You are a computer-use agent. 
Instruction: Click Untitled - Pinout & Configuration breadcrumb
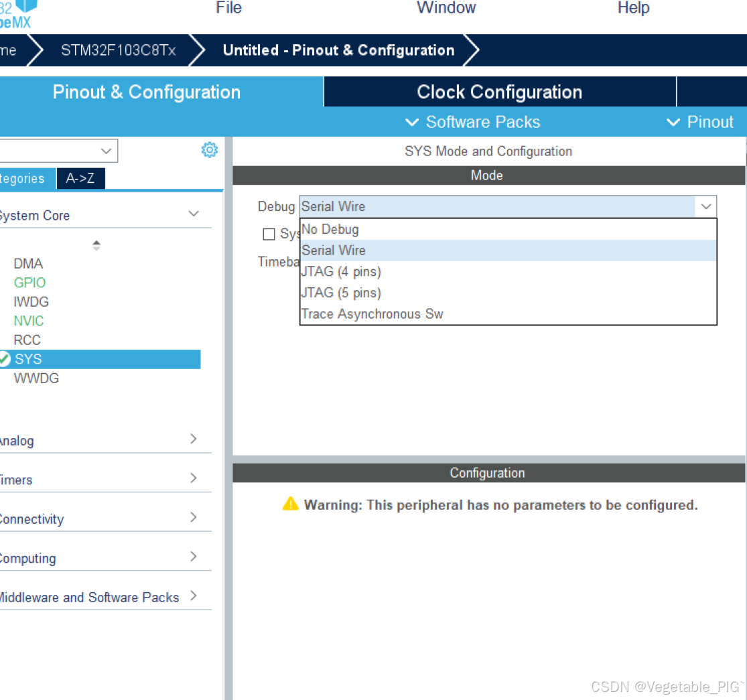pyautogui.click(x=339, y=50)
